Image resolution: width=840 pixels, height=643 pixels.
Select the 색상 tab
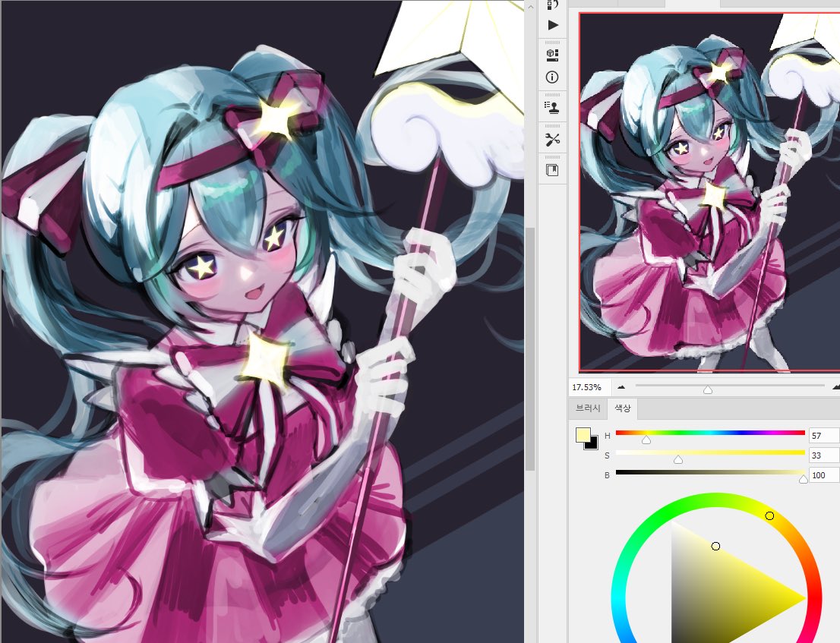623,408
